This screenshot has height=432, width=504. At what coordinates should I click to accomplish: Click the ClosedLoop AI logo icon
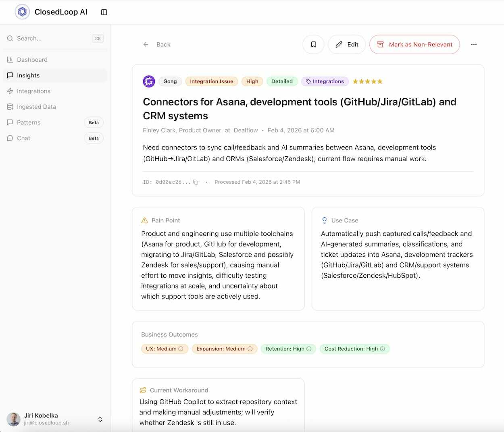22,12
